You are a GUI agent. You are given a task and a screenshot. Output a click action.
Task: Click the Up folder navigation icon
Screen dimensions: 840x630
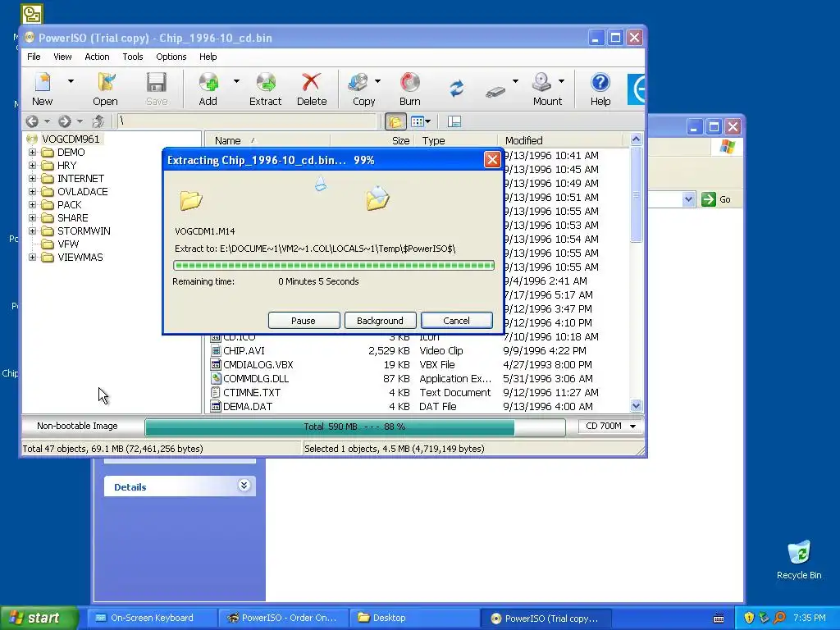point(98,121)
